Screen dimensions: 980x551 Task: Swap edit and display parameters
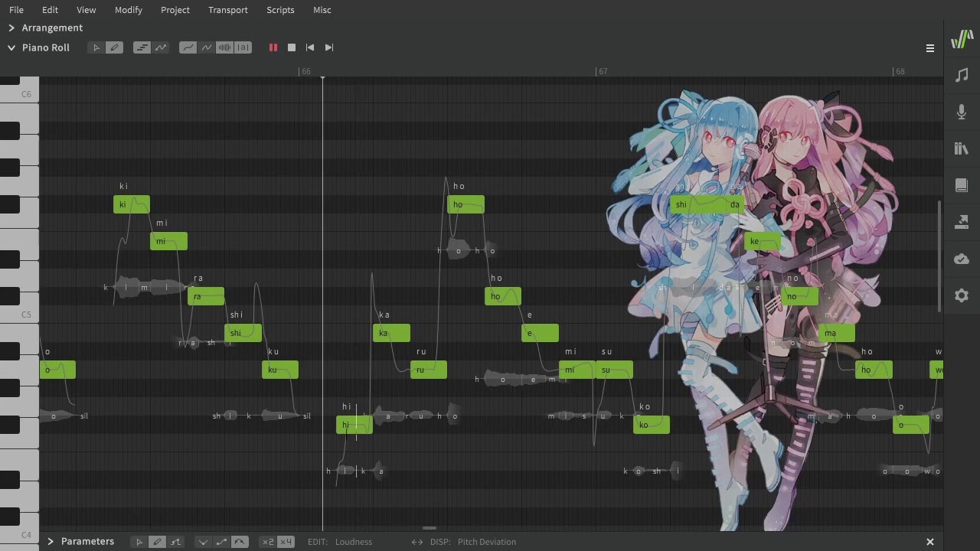click(x=417, y=542)
